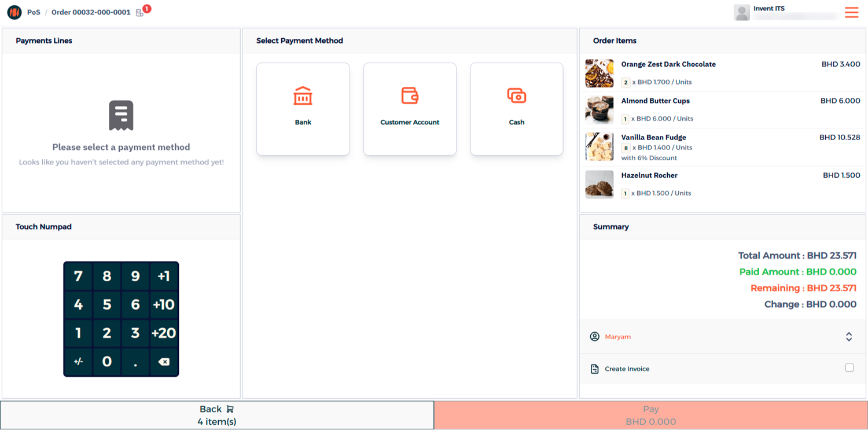Click the PoS breadcrumb link

click(x=34, y=12)
